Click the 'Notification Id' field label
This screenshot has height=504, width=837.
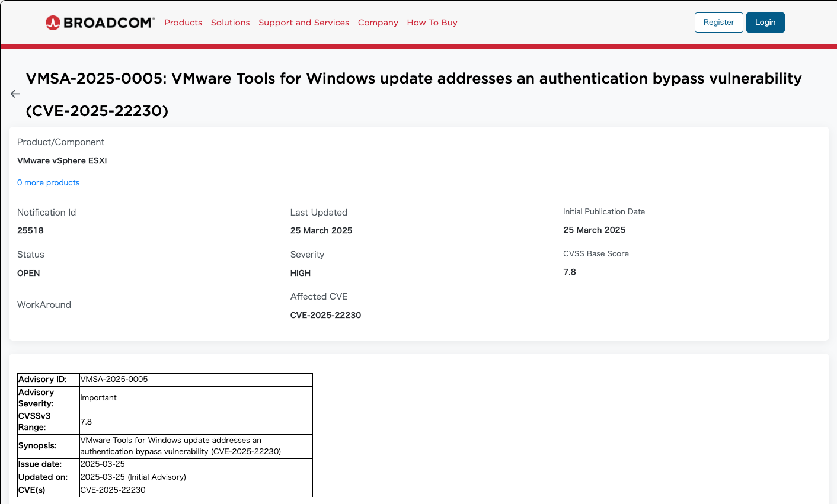click(46, 213)
